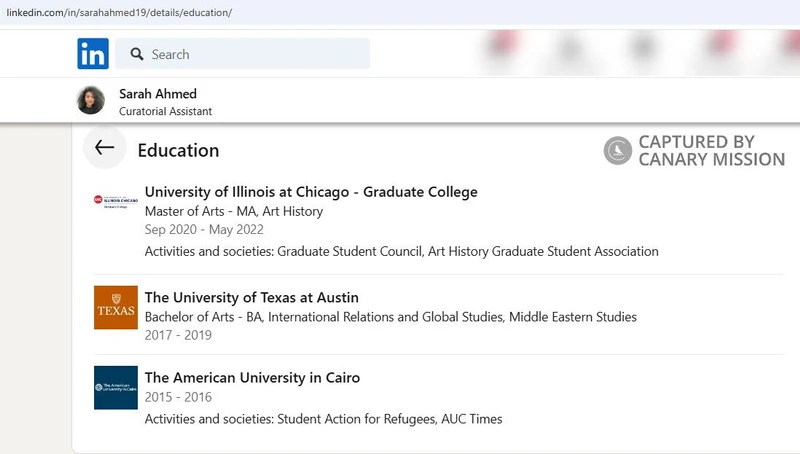Click the American University in Cairo logo
The image size is (800, 454).
116,387
